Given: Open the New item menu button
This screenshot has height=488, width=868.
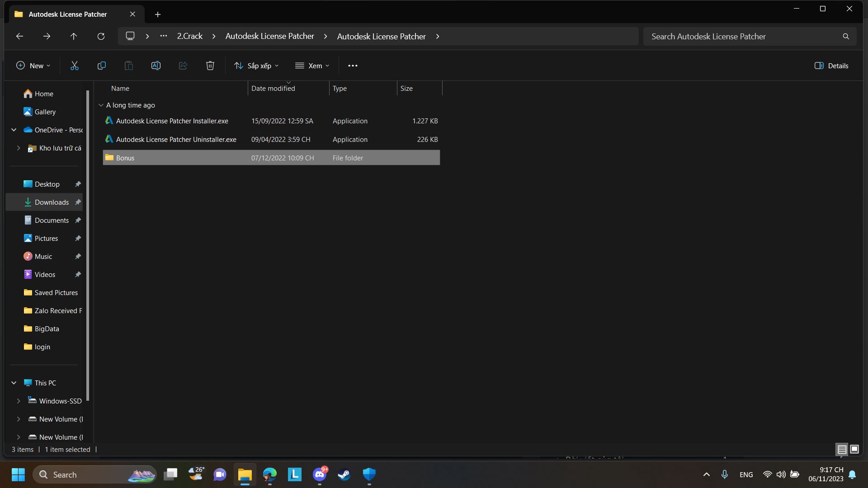Looking at the screenshot, I should coord(33,66).
